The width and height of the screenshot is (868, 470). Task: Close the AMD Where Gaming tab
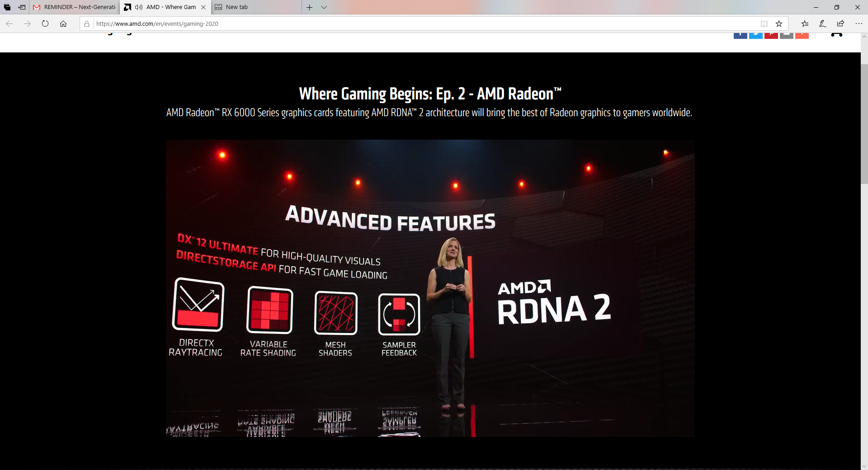point(203,7)
